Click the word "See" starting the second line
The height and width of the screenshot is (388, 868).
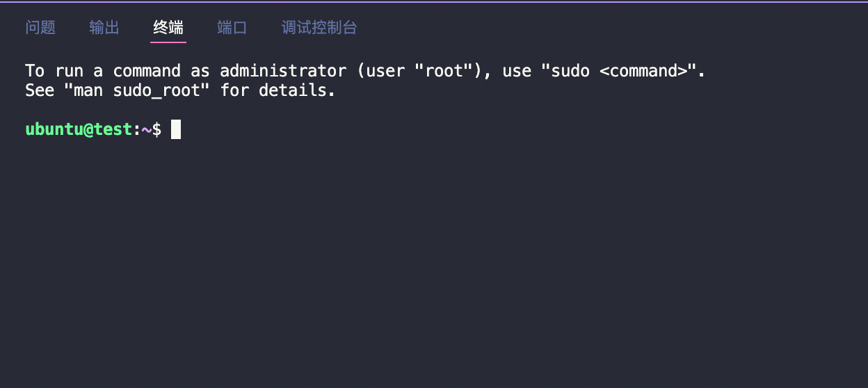40,90
